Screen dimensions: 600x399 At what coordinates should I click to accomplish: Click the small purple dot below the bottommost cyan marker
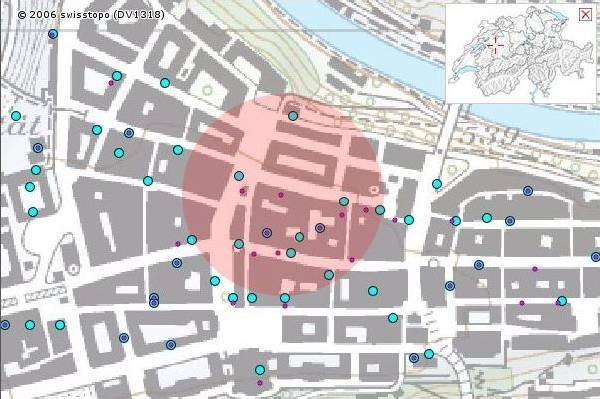260,383
